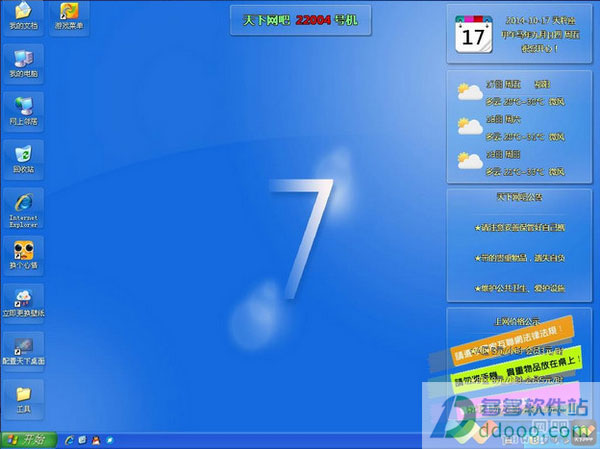Click the show desktop quick launch icon

[x=82, y=440]
